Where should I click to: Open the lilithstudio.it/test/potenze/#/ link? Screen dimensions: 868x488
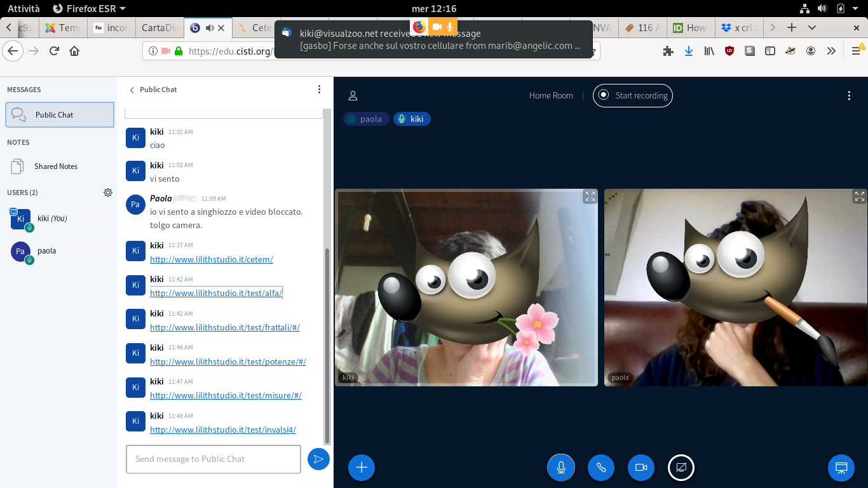click(228, 362)
